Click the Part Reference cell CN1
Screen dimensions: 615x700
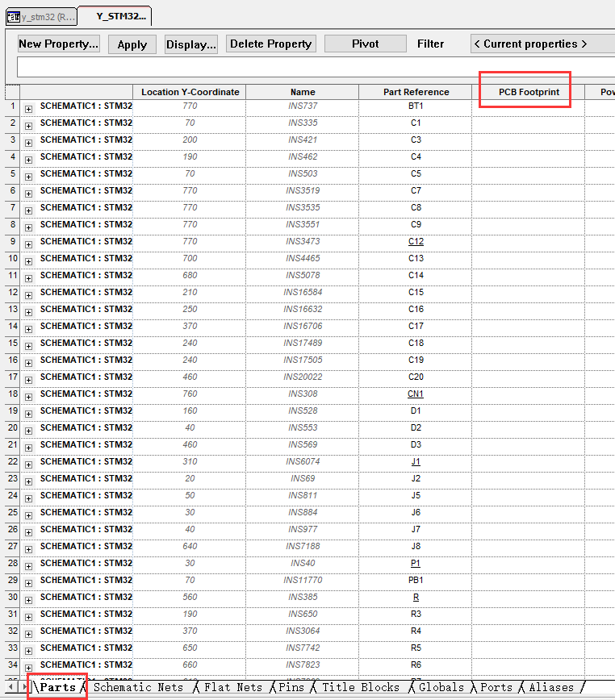pos(416,394)
